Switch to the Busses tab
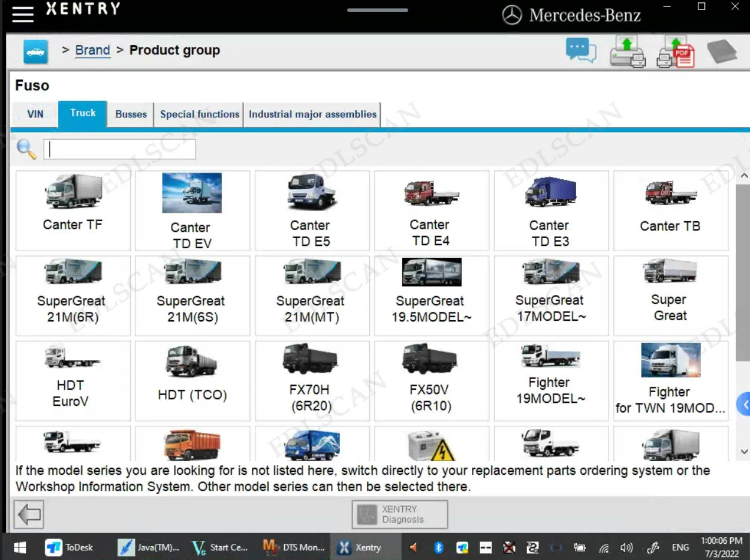This screenshot has height=560, width=750. (x=131, y=114)
